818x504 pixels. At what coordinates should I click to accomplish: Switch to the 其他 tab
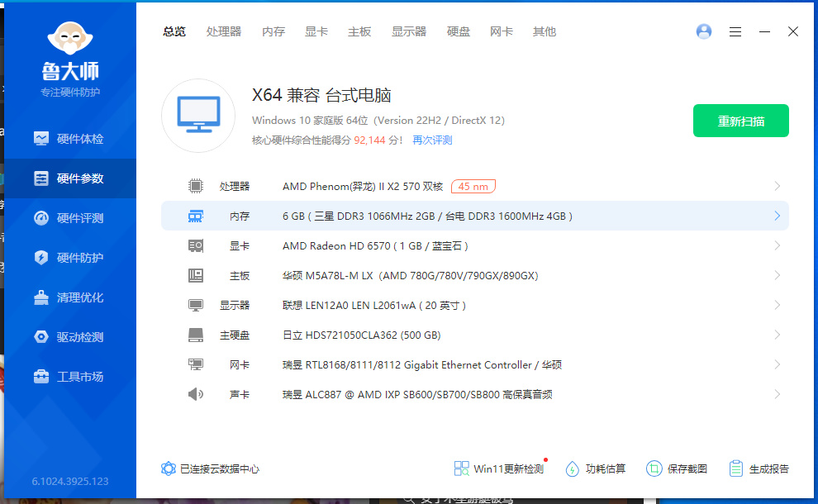point(545,32)
